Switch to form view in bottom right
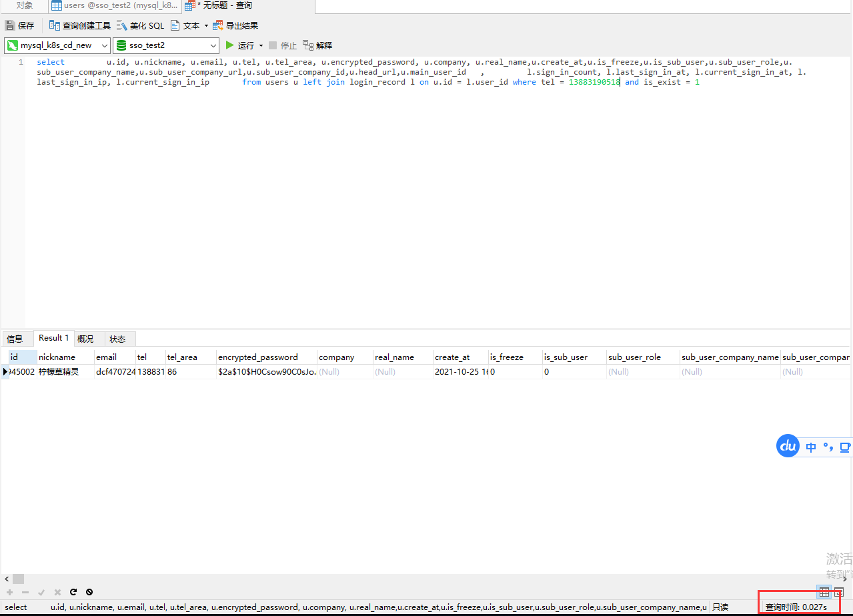The height and width of the screenshot is (616, 853). click(x=839, y=592)
